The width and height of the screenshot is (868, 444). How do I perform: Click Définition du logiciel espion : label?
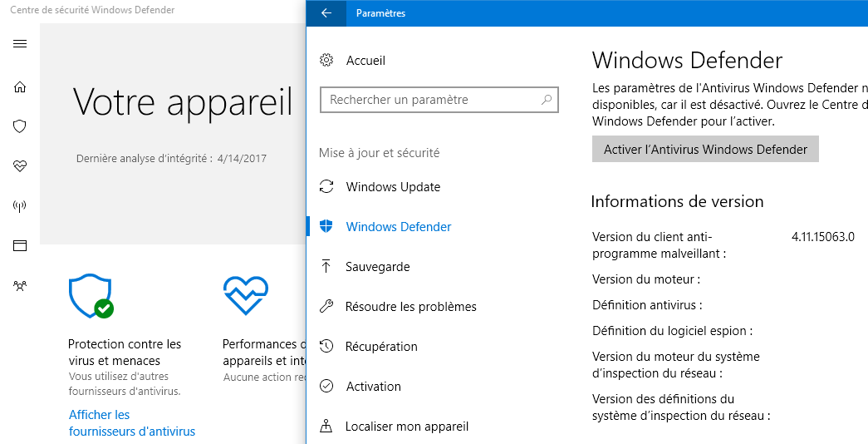[x=673, y=331]
